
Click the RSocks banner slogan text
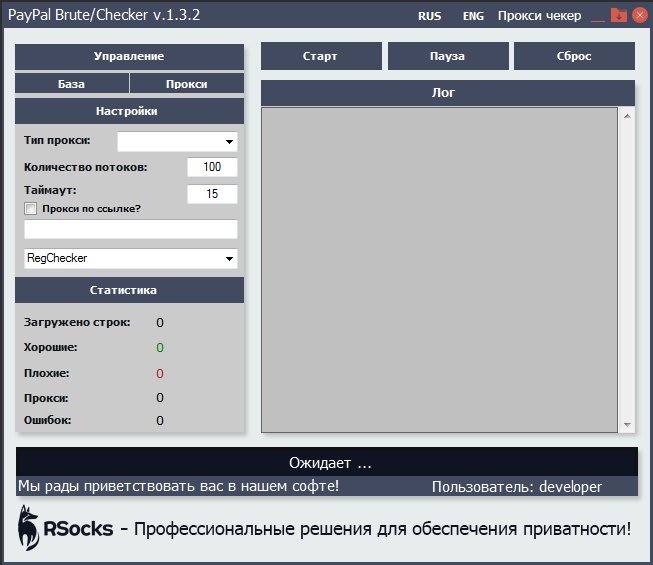(382, 529)
